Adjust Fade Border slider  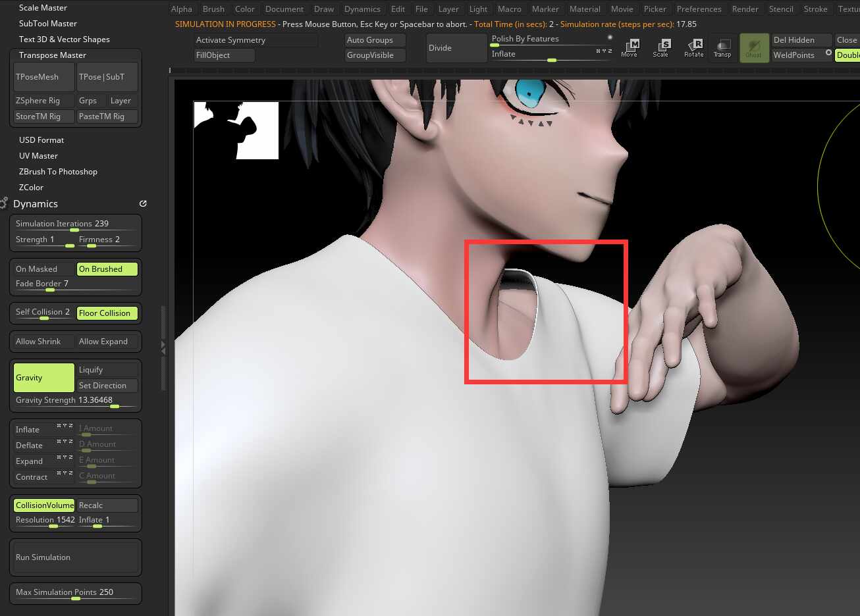75,284
